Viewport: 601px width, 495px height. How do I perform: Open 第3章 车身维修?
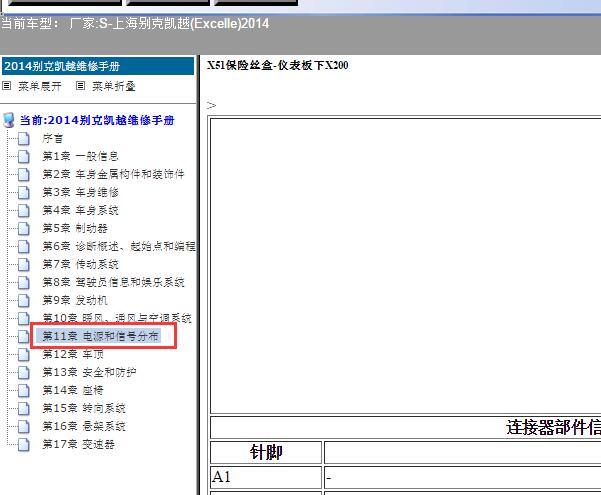click(80, 192)
